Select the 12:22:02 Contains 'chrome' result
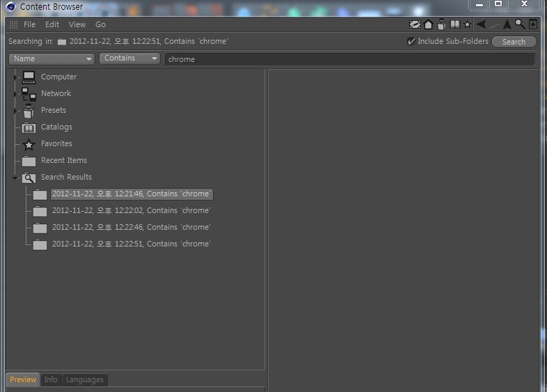The height and width of the screenshot is (392, 547). click(x=132, y=210)
